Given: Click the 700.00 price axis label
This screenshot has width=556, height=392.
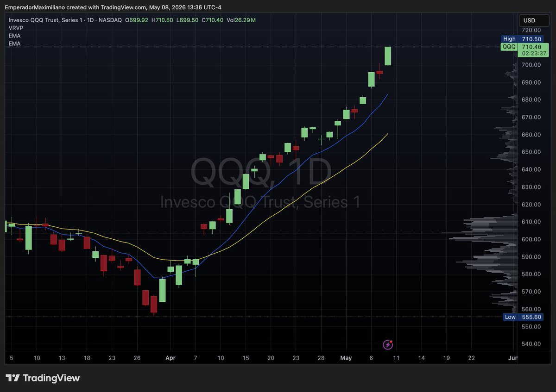Looking at the screenshot, I should pyautogui.click(x=531, y=65).
